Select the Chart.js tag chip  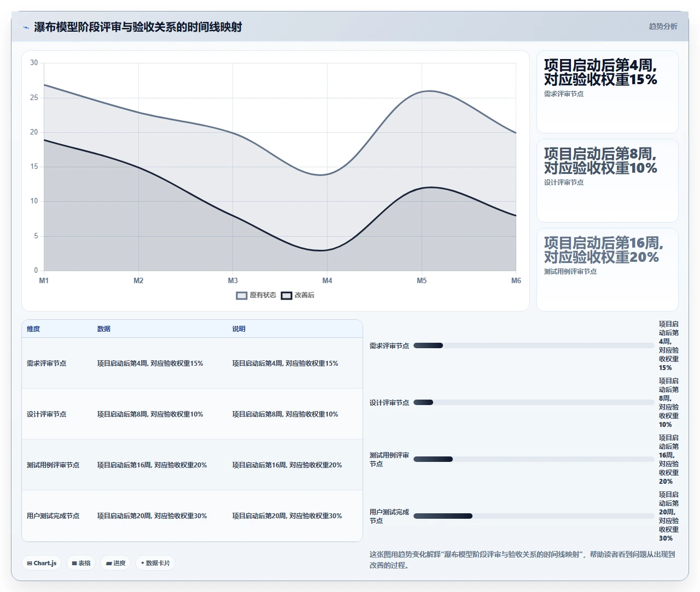[x=42, y=563]
